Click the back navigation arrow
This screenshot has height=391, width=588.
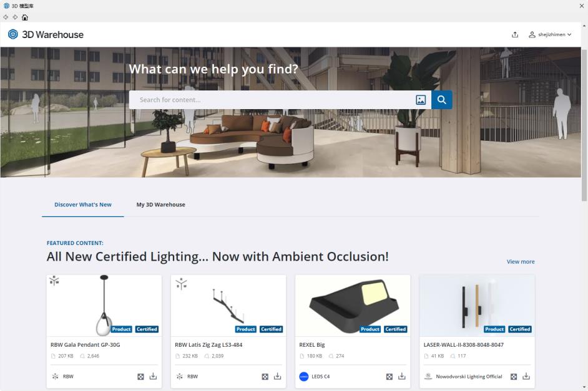pyautogui.click(x=6, y=17)
